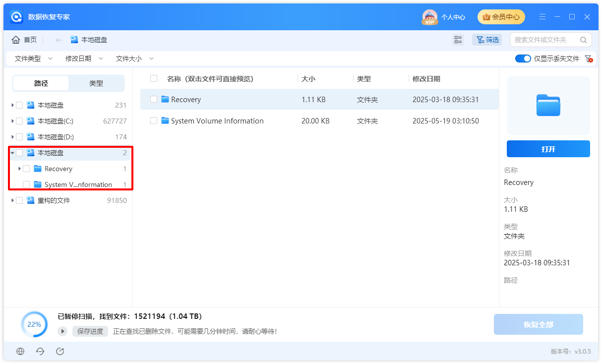Open 个人中心 link
The height and width of the screenshot is (364, 602).
tap(453, 17)
